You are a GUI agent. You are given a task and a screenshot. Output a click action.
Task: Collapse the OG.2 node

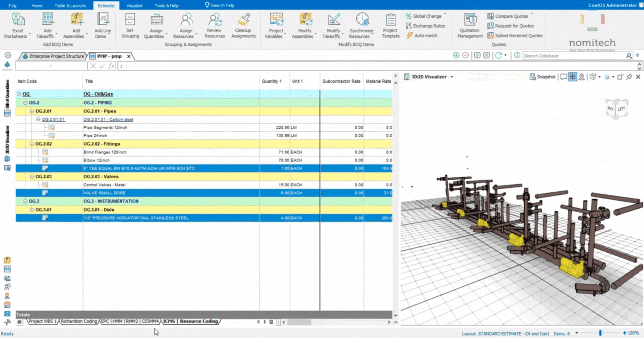point(25,102)
